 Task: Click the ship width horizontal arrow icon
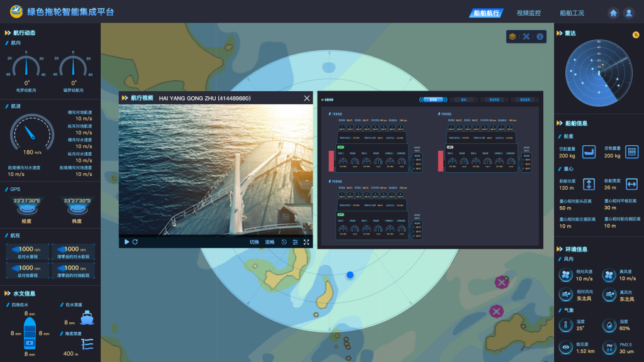pos(631,184)
